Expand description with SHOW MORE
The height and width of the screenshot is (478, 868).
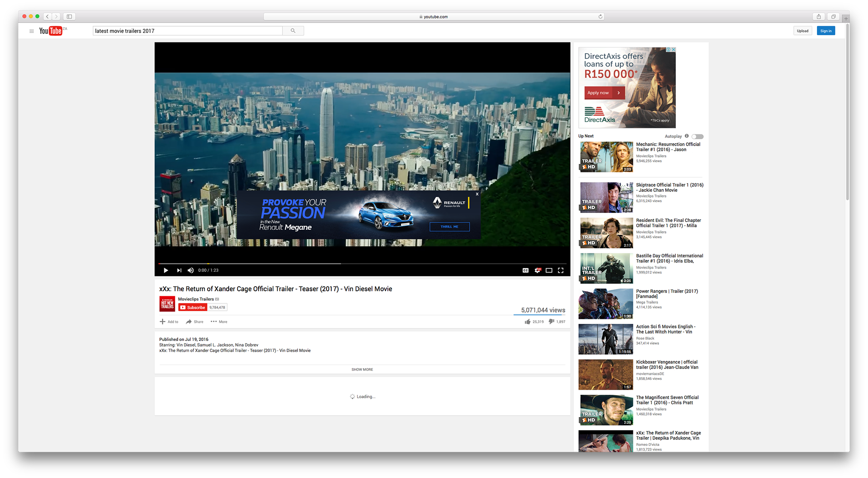(x=362, y=369)
